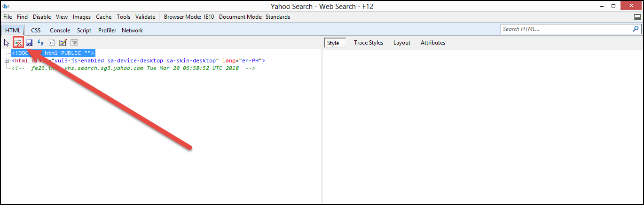This screenshot has height=205, width=644.
Task: Activate the Select element by click arrow tool
Action: click(x=7, y=43)
